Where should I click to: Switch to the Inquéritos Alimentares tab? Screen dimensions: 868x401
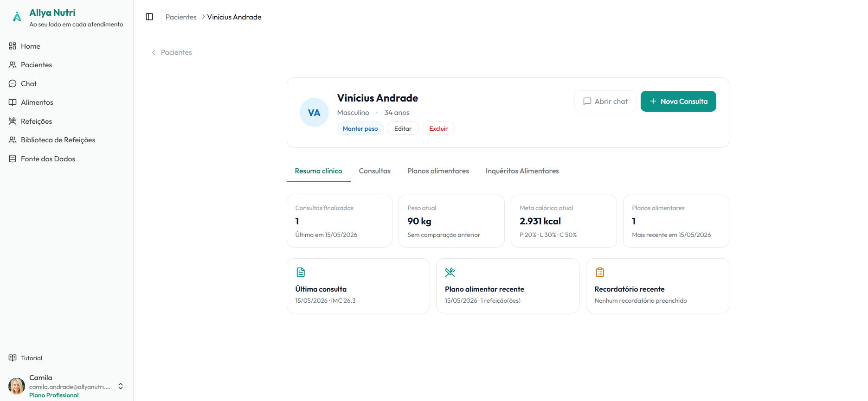522,171
